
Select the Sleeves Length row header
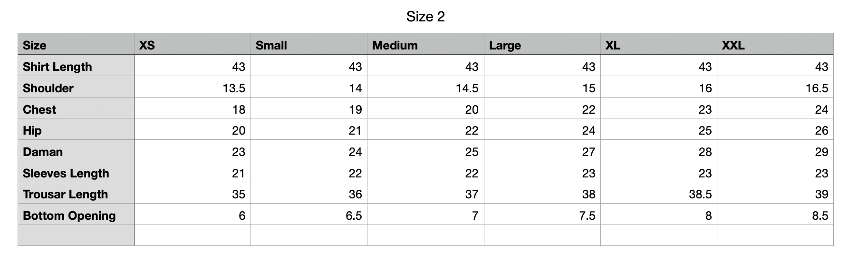(76, 172)
